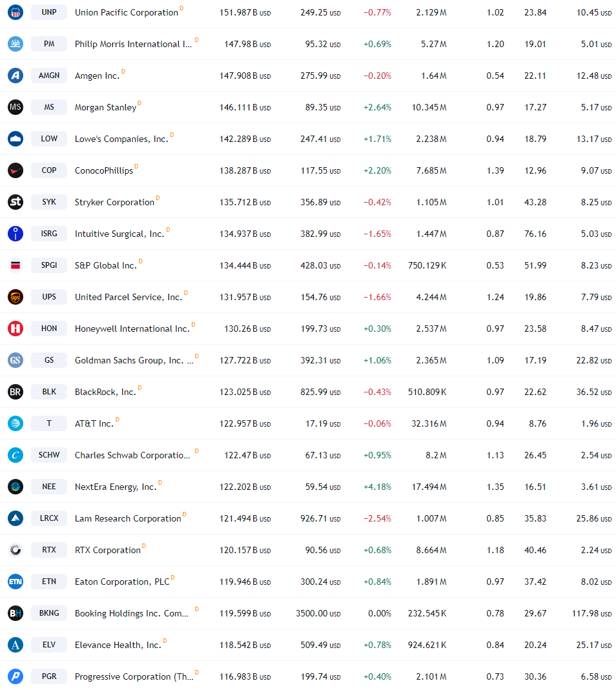The width and height of the screenshot is (616, 690).
Task: Click S&P Global volume 750.129 K
Action: coord(427,265)
